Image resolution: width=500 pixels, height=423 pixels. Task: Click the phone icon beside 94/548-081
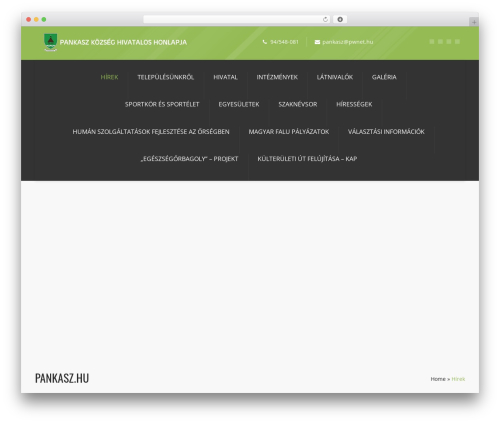click(x=265, y=42)
